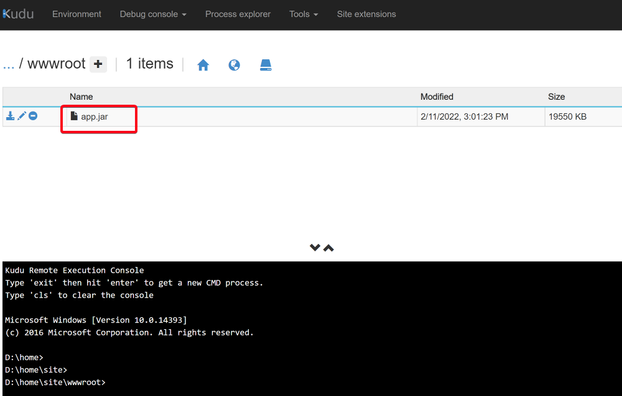This screenshot has height=396, width=622.
Task: Click the 19550 KB size value
Action: 567,117
